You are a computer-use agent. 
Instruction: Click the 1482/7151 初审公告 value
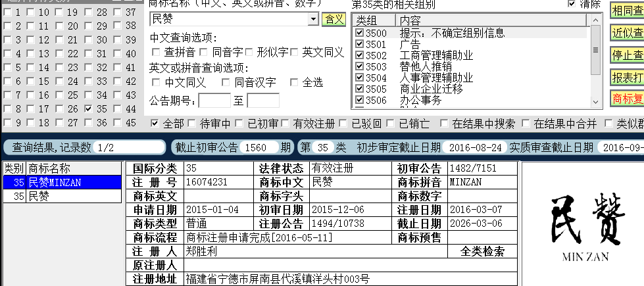(x=473, y=168)
